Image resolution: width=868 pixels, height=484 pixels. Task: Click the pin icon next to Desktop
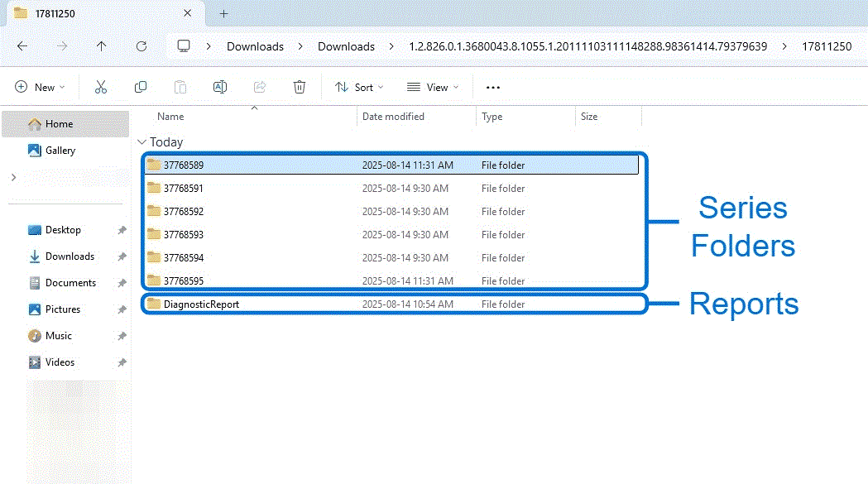tap(122, 230)
